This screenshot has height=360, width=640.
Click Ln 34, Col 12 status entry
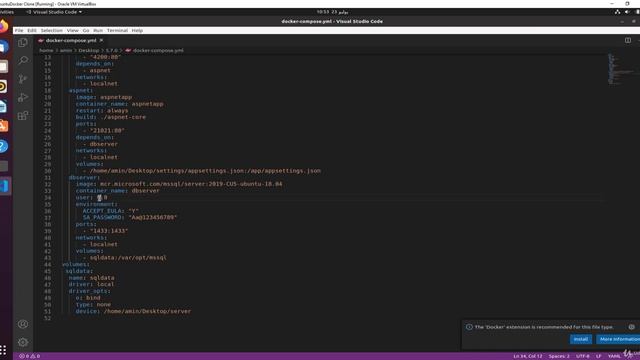point(527,356)
